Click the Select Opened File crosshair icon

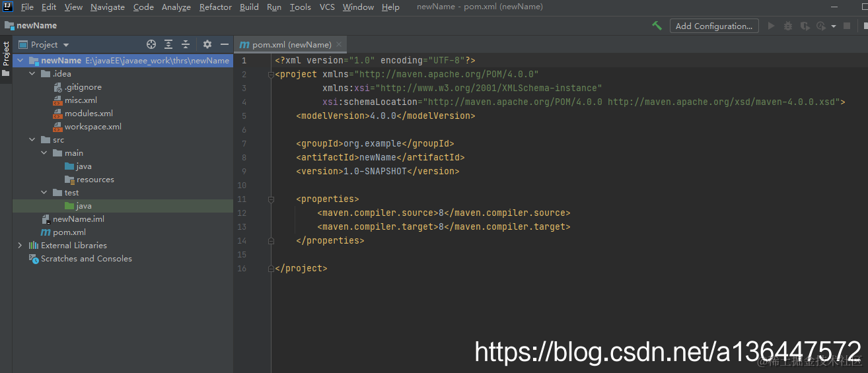click(151, 44)
